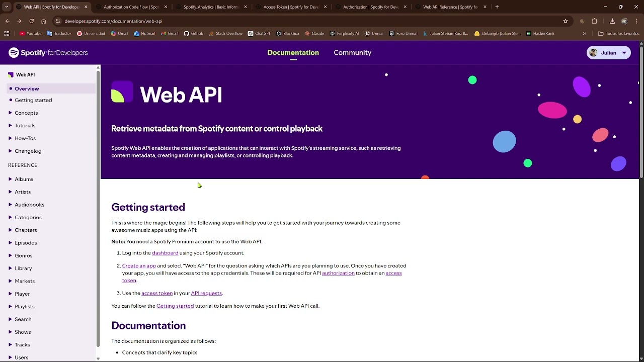The image size is (644, 362).
Task: Open the Claude bookmark
Action: point(314,34)
